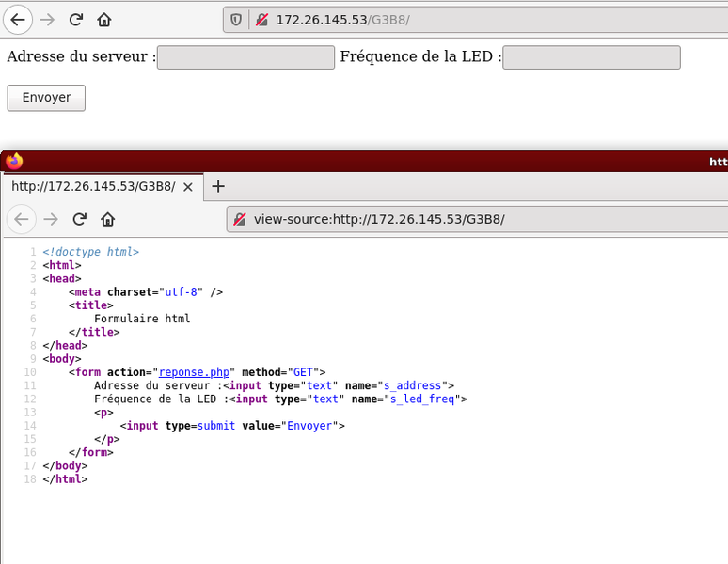Click the padlock icon beside the view-source URL

click(x=241, y=219)
